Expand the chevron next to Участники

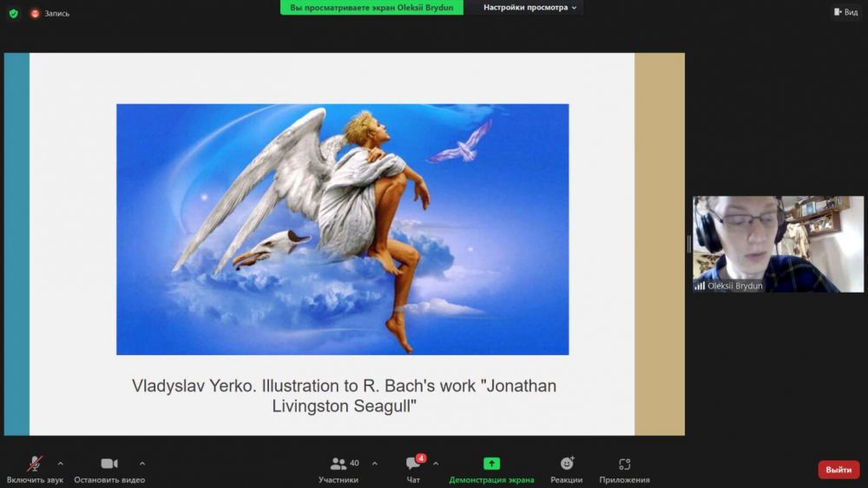pyautogui.click(x=375, y=463)
